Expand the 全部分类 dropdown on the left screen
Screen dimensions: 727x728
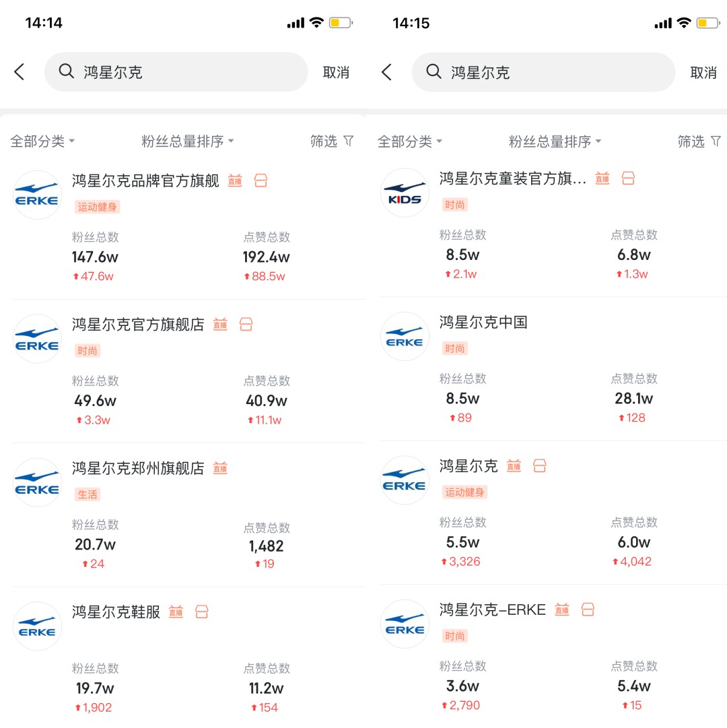point(42,141)
